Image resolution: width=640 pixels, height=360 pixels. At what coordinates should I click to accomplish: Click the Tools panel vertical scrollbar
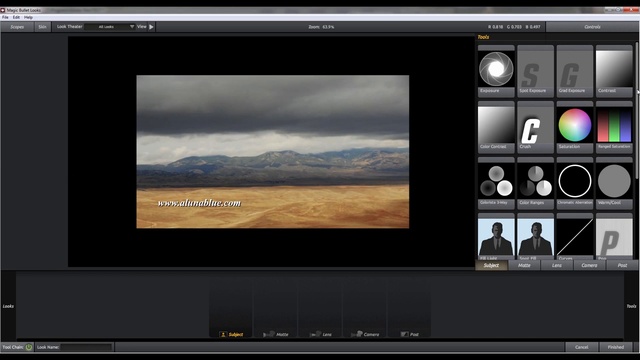[x=636, y=110]
